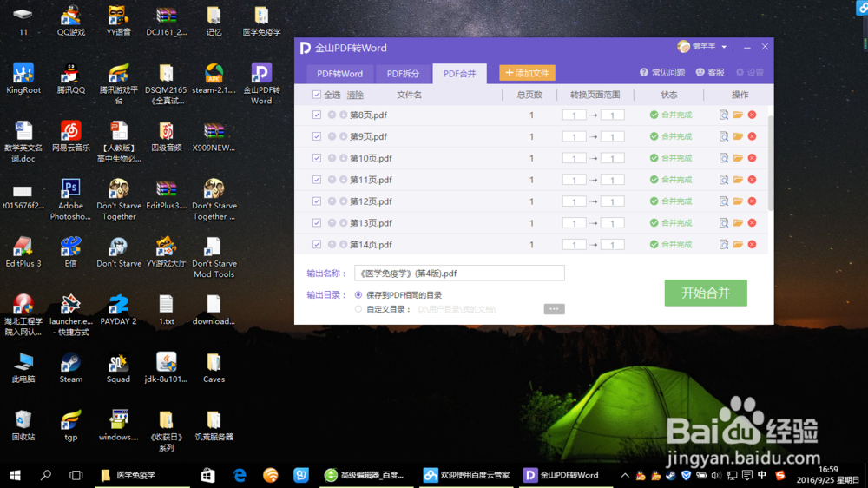Delete the 第9页.pdf row
The image size is (868, 488).
click(752, 136)
